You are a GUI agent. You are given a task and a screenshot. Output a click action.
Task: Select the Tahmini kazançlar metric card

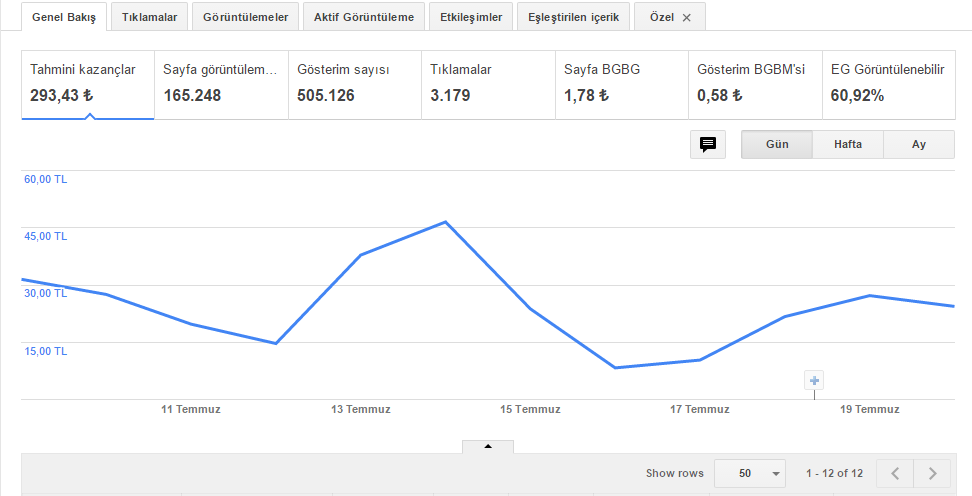(88, 85)
